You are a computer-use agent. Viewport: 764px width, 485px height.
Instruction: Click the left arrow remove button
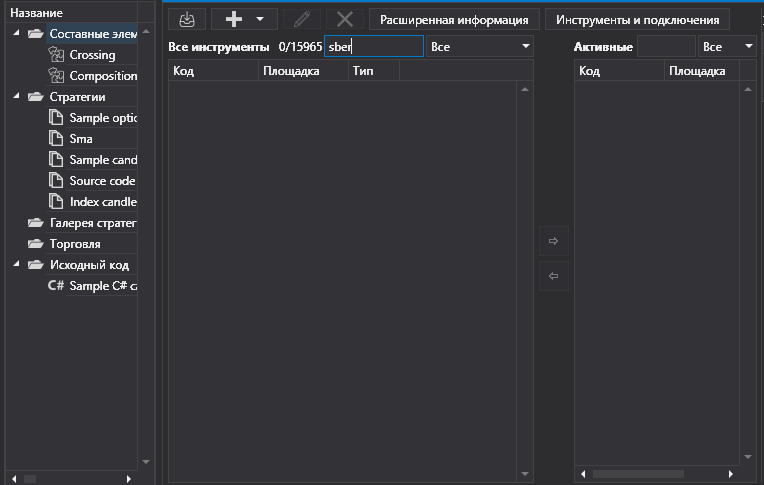[553, 276]
